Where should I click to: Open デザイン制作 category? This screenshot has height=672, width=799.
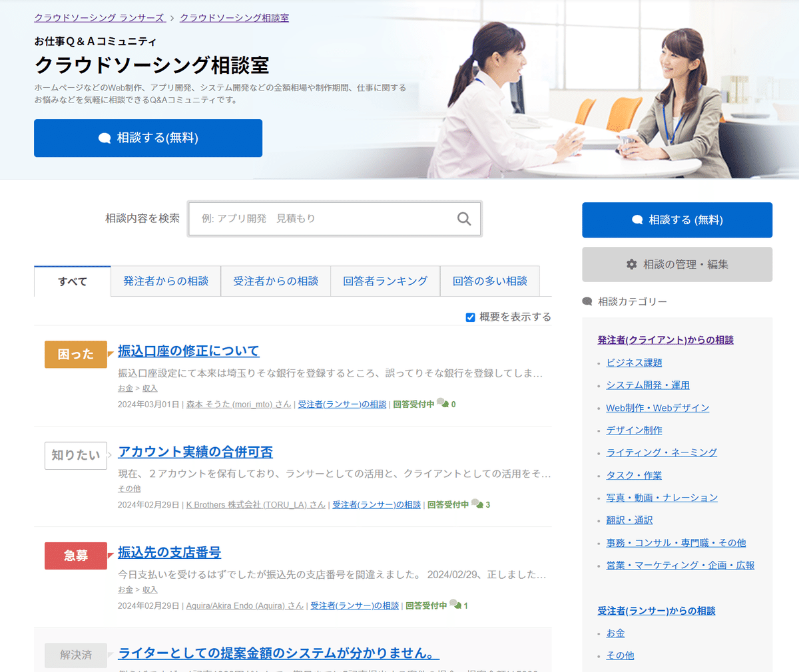(634, 430)
